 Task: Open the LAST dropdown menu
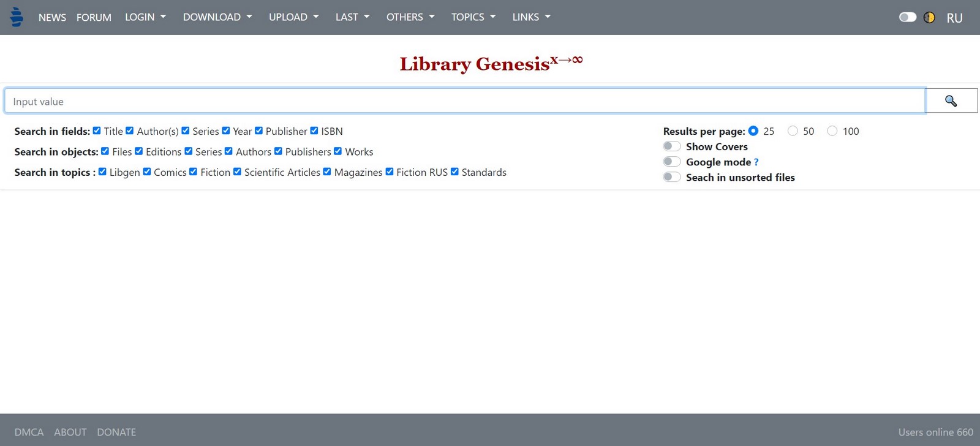pyautogui.click(x=353, y=17)
